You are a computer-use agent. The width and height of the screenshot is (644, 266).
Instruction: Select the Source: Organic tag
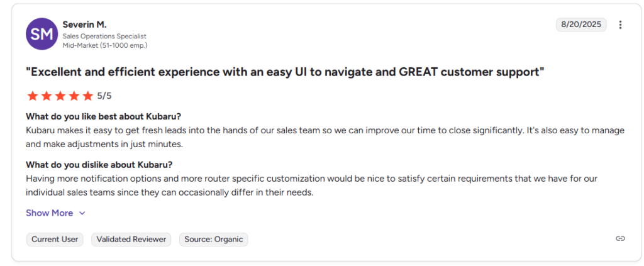[x=214, y=239]
